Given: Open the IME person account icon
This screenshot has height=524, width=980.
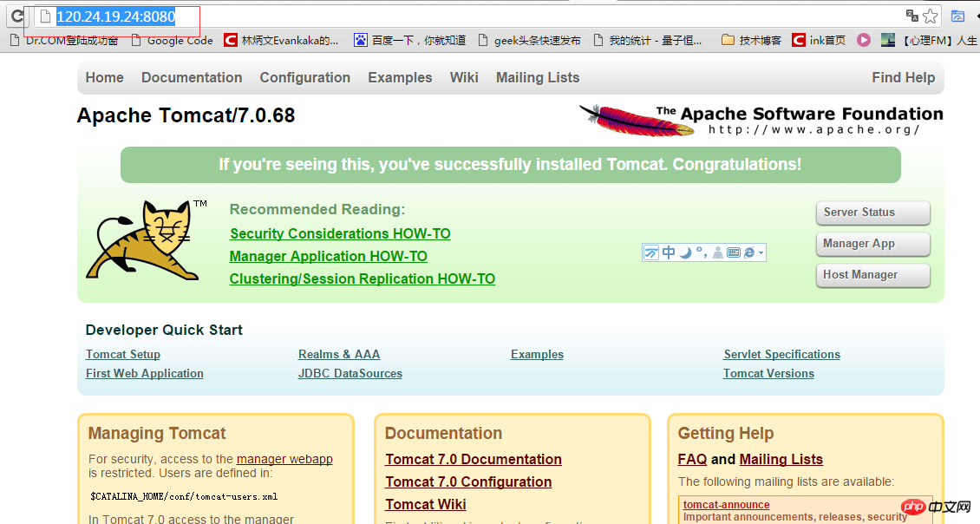Looking at the screenshot, I should pyautogui.click(x=717, y=252).
